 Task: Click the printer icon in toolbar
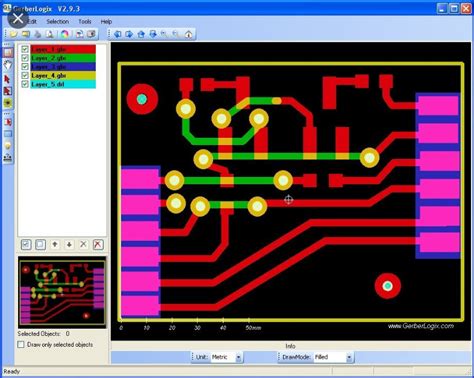(x=38, y=34)
